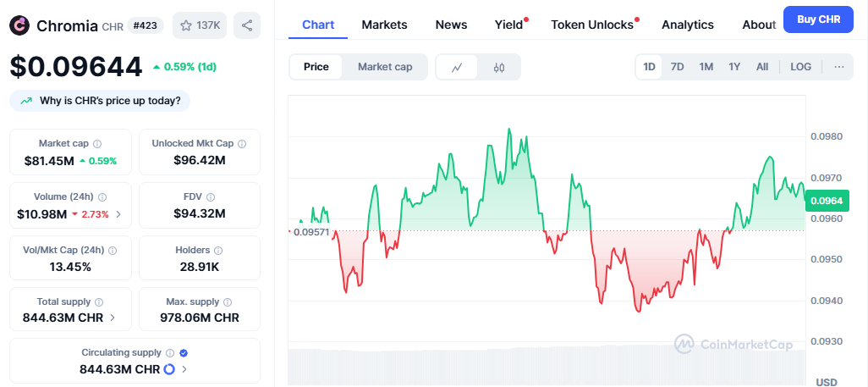Click the FDV info icon

[x=211, y=196]
